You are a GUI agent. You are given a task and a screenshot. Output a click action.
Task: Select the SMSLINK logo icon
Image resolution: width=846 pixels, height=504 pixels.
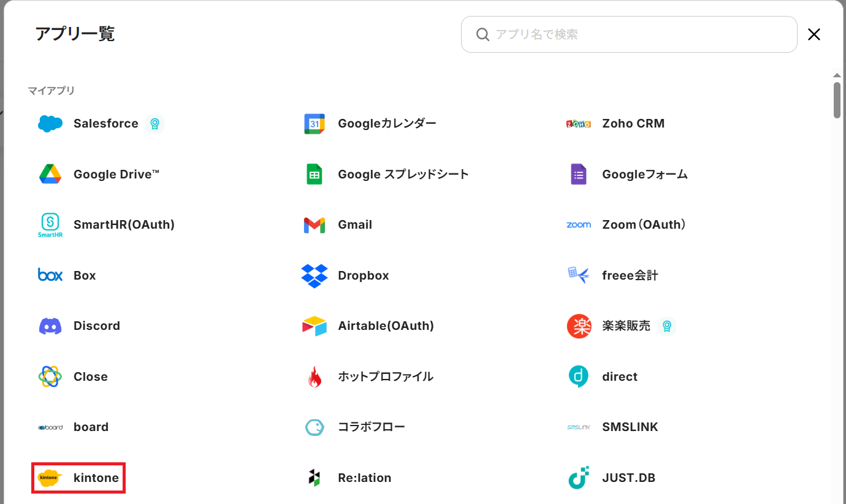click(x=579, y=427)
